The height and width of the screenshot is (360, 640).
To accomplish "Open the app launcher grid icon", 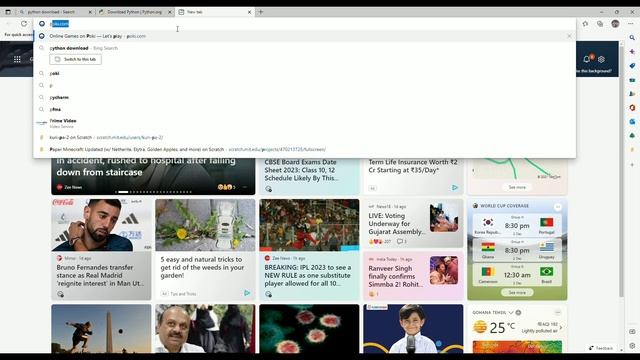I will coord(17,59).
